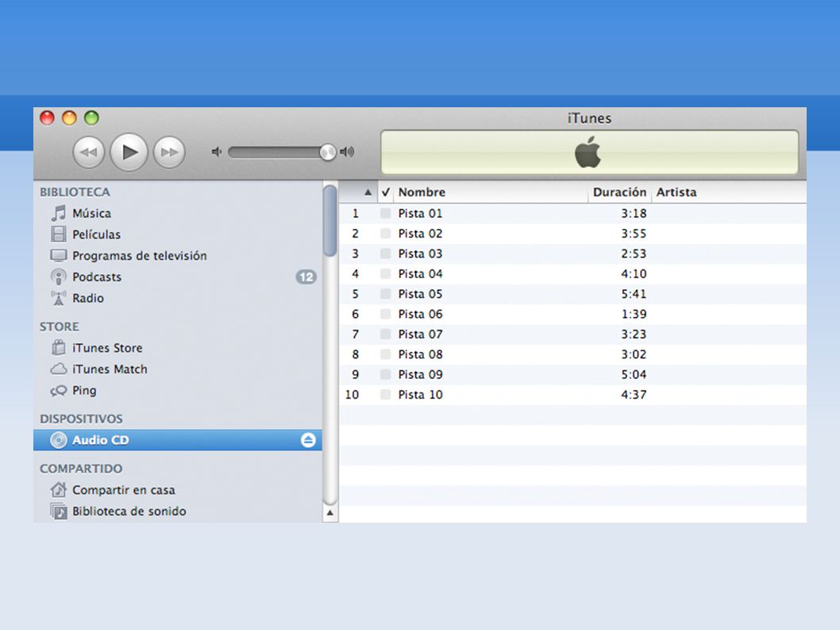Toggle checkbox for Pista 06
Image resolution: width=840 pixels, height=630 pixels.
[385, 314]
